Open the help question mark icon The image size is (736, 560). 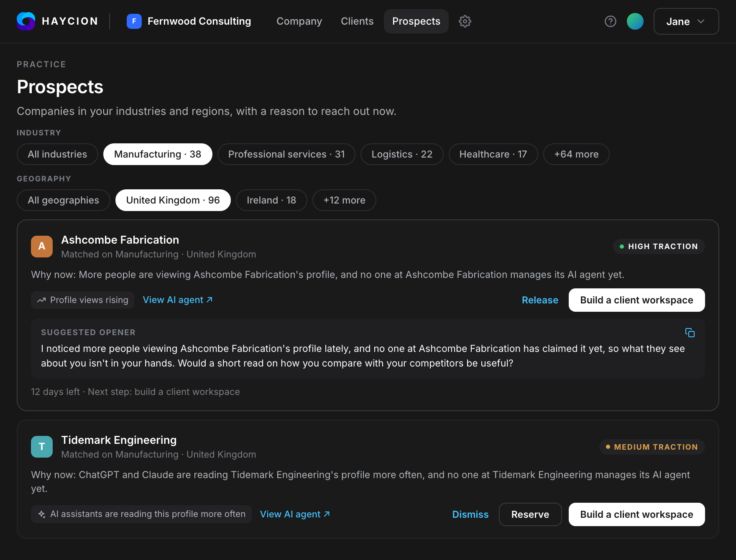pos(611,21)
